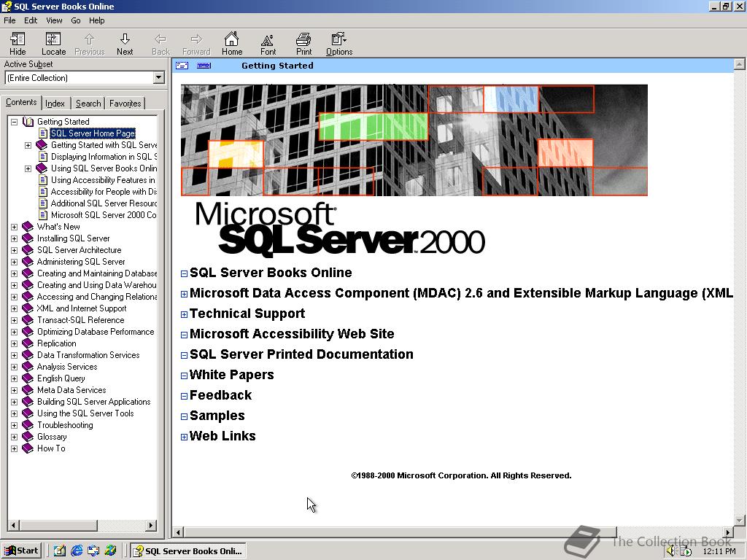Select Displaying Information in SQL tree item
Screen dimensions: 747x560
point(104,157)
